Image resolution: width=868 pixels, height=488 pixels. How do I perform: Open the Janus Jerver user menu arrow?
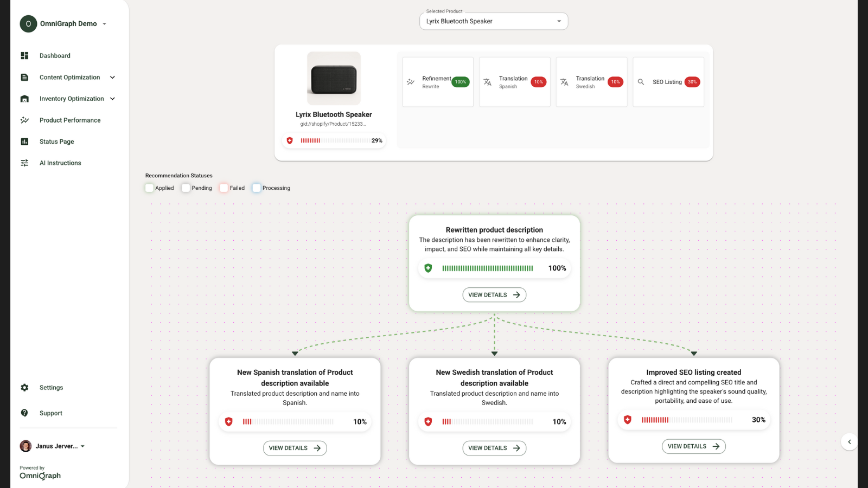point(82,446)
